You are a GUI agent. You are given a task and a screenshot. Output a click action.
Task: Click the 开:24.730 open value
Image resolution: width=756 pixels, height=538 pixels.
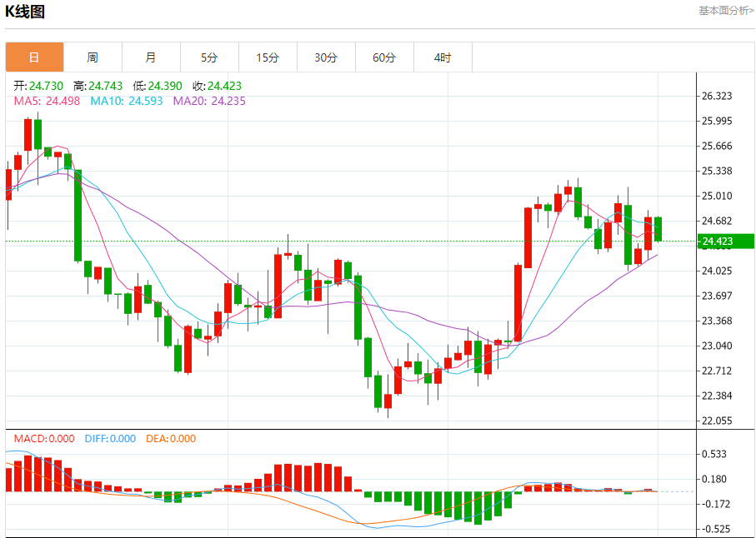pos(38,87)
